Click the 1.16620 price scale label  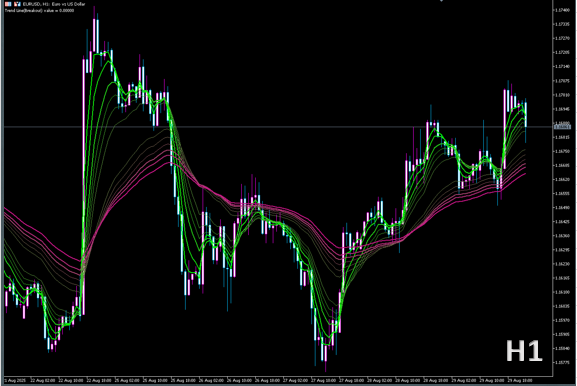click(x=562, y=180)
